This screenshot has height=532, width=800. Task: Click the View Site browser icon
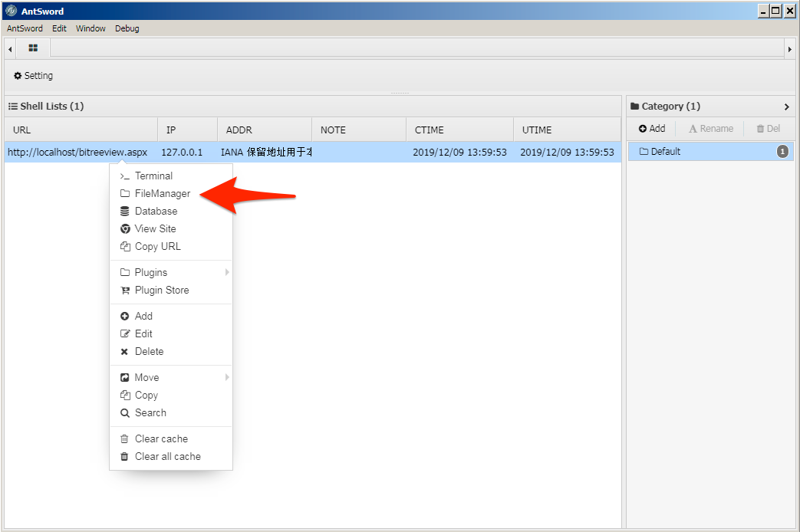[124, 228]
